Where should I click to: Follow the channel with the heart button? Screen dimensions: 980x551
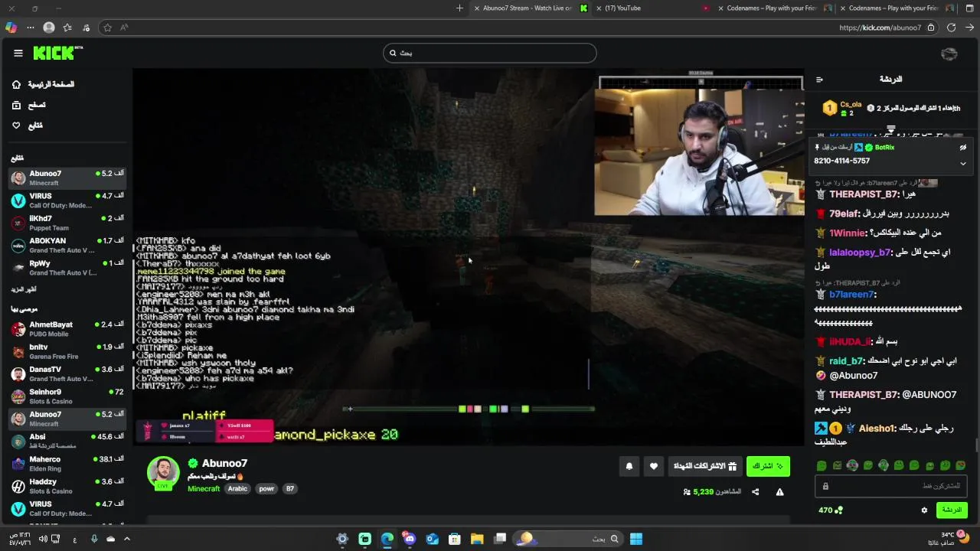[653, 466]
